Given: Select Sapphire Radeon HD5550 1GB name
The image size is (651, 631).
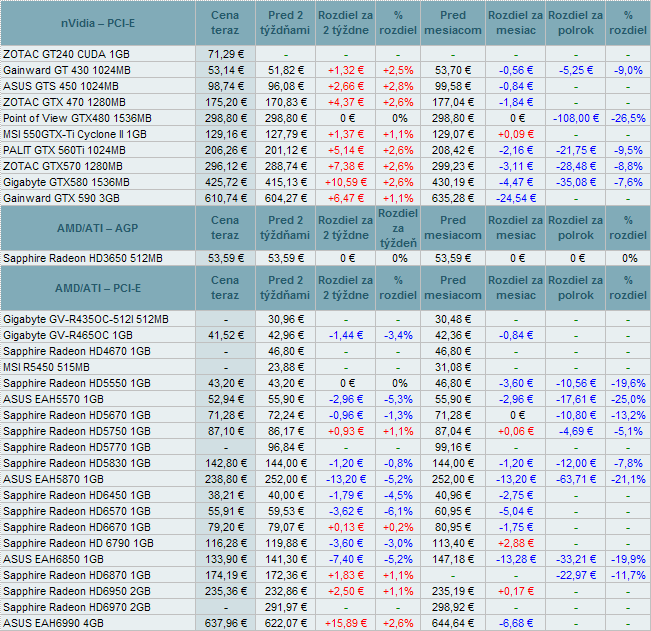Looking at the screenshot, I should (77, 383).
